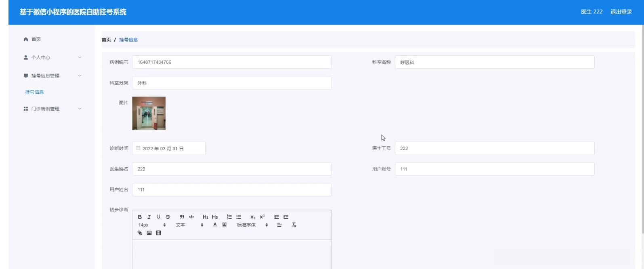Insert an image into the editor

tap(149, 233)
